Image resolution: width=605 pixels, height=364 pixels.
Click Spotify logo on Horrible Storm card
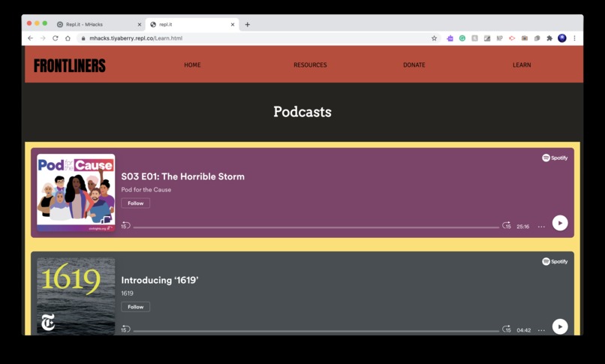pos(555,158)
